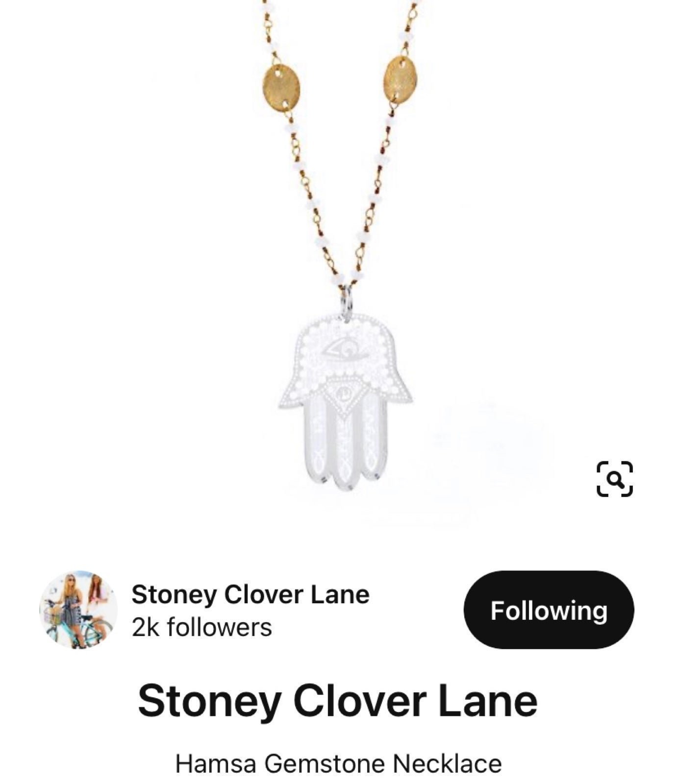
Task: Tap the 2k followers count
Action: click(x=201, y=627)
